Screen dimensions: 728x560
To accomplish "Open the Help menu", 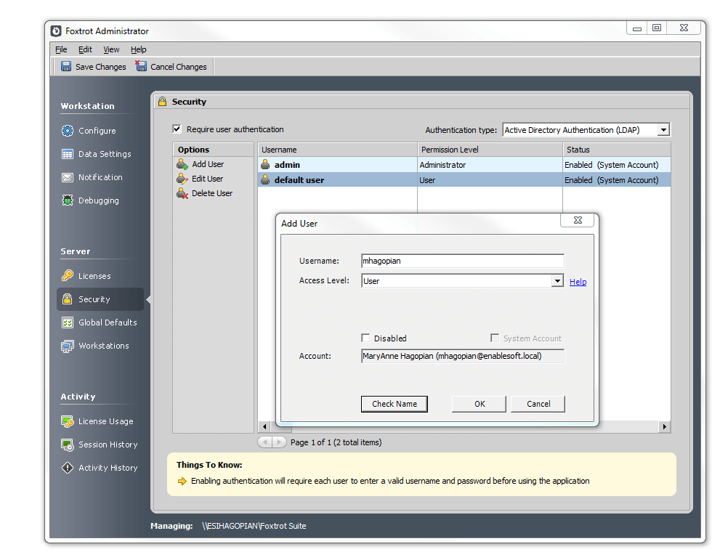I will coord(138,49).
